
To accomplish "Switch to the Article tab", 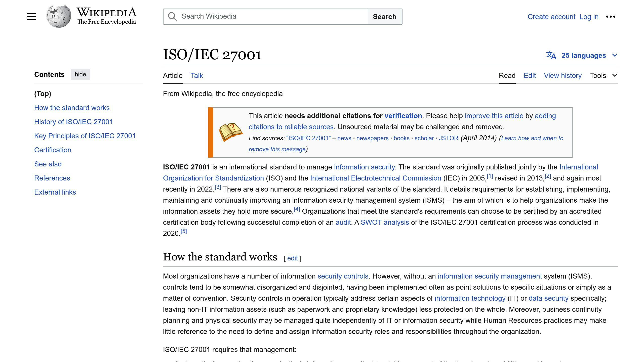I will point(173,75).
